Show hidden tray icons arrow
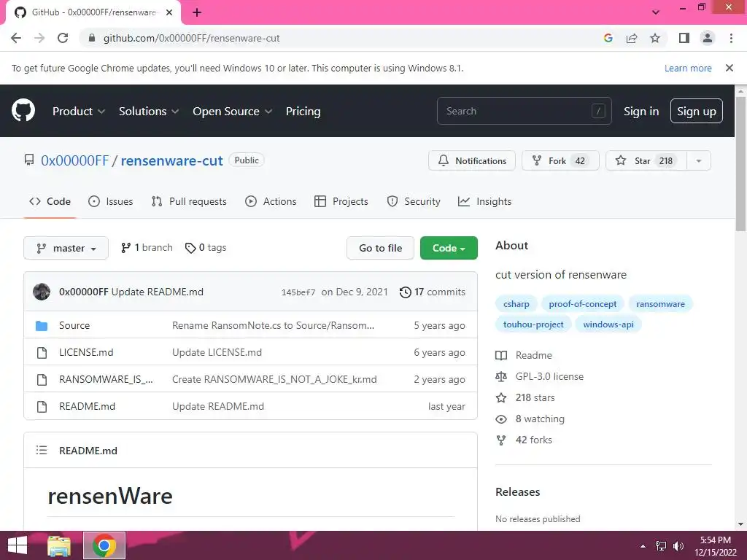The height and width of the screenshot is (560, 747). click(x=643, y=546)
